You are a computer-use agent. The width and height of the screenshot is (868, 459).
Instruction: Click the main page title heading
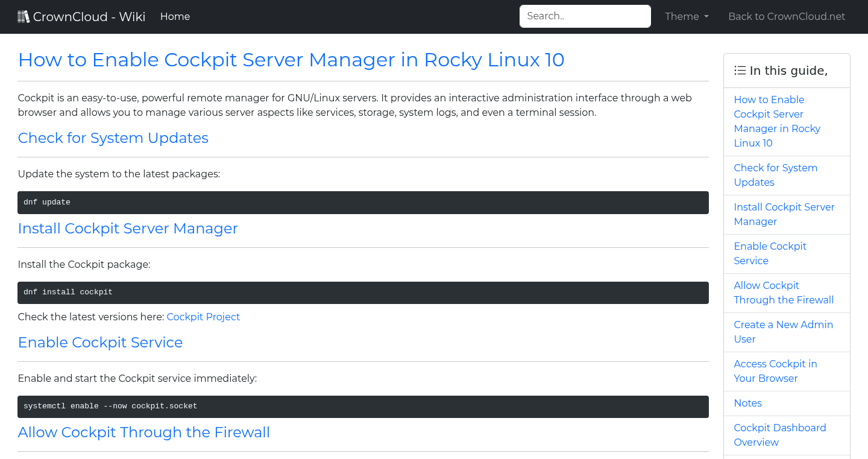[x=291, y=60]
